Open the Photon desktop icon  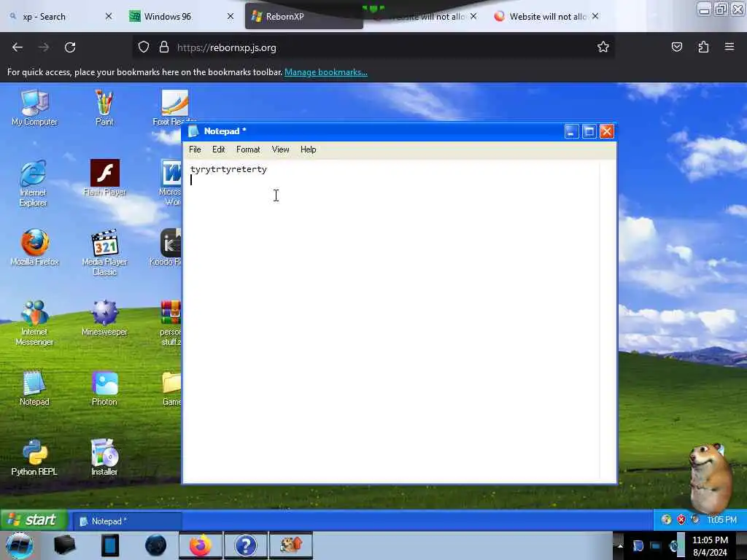pos(104,388)
